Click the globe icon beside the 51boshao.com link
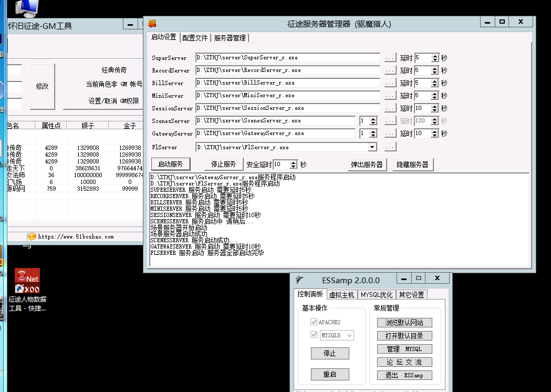 point(32,236)
